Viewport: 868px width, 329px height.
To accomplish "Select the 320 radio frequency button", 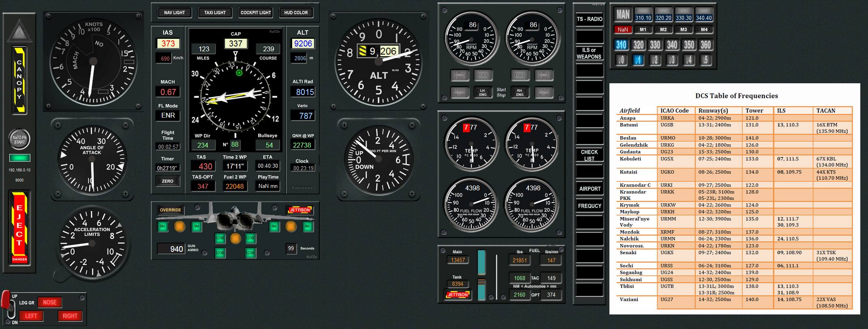I will (638, 45).
